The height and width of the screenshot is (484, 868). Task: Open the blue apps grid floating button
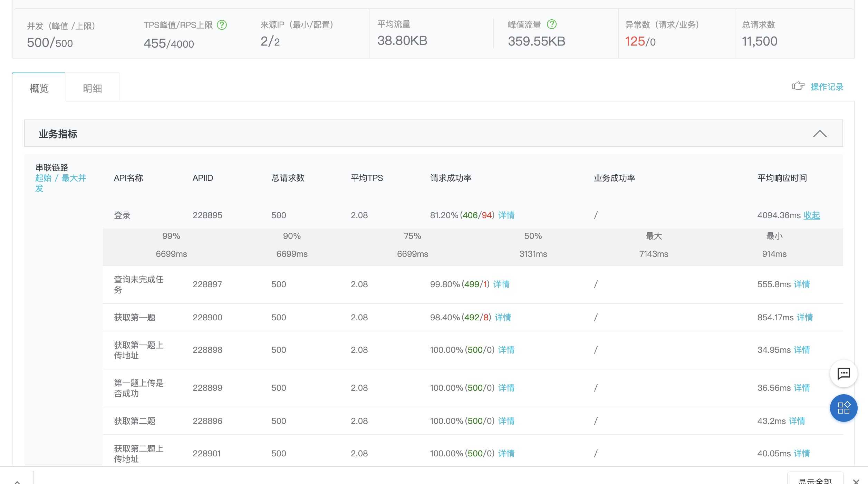843,408
